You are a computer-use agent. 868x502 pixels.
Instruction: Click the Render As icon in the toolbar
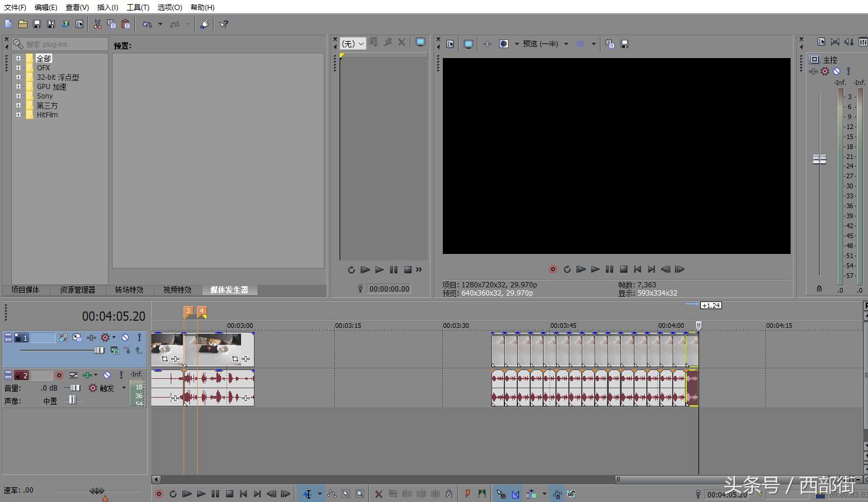coord(65,24)
